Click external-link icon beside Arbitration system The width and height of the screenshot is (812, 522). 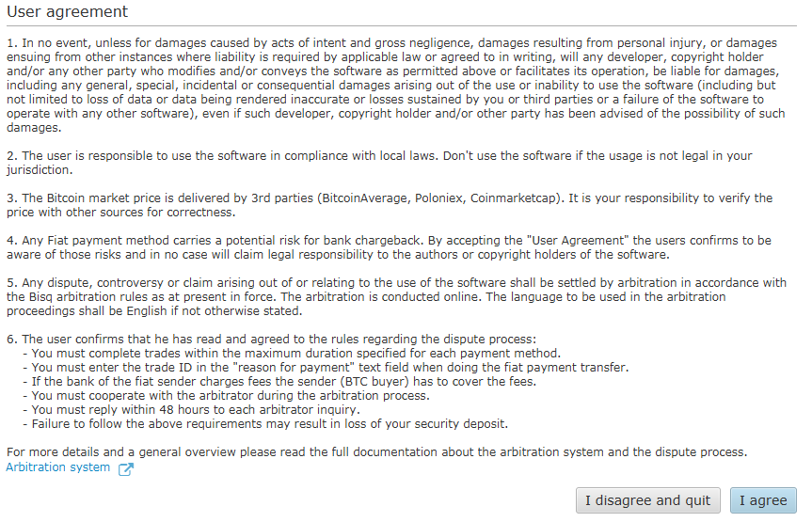(x=126, y=469)
